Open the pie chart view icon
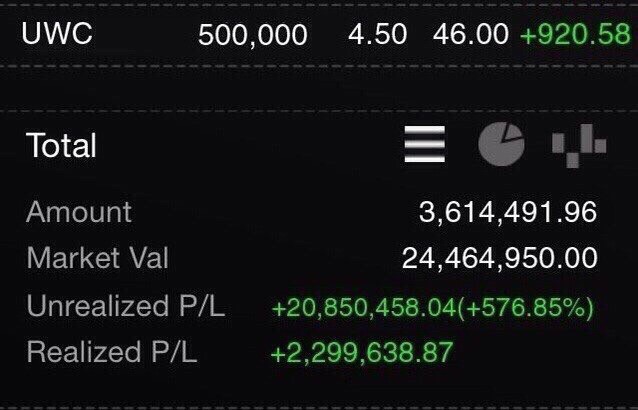The height and width of the screenshot is (410, 638). (x=501, y=144)
